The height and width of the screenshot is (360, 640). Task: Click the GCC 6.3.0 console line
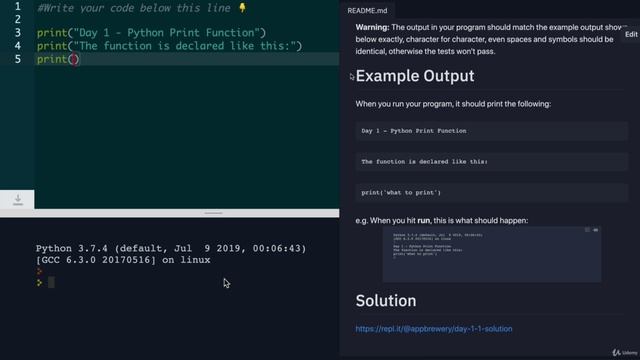tap(123, 260)
